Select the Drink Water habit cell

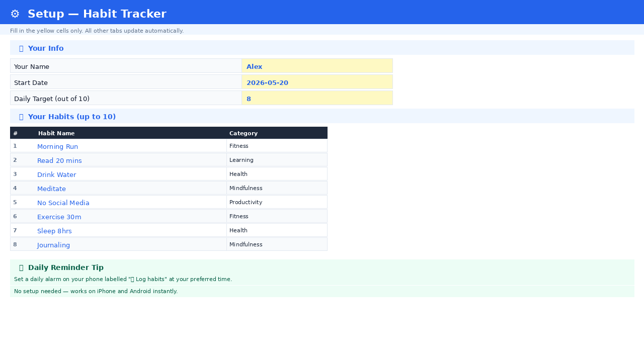(x=131, y=174)
